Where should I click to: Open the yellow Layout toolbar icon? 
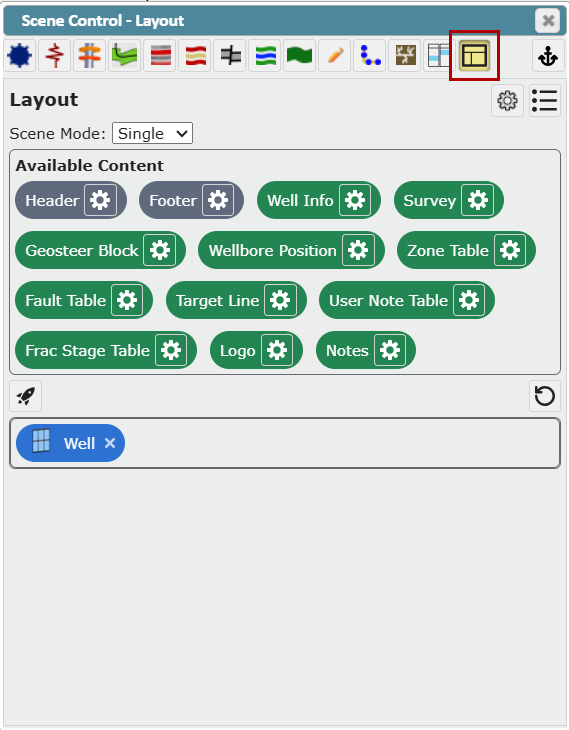point(474,55)
